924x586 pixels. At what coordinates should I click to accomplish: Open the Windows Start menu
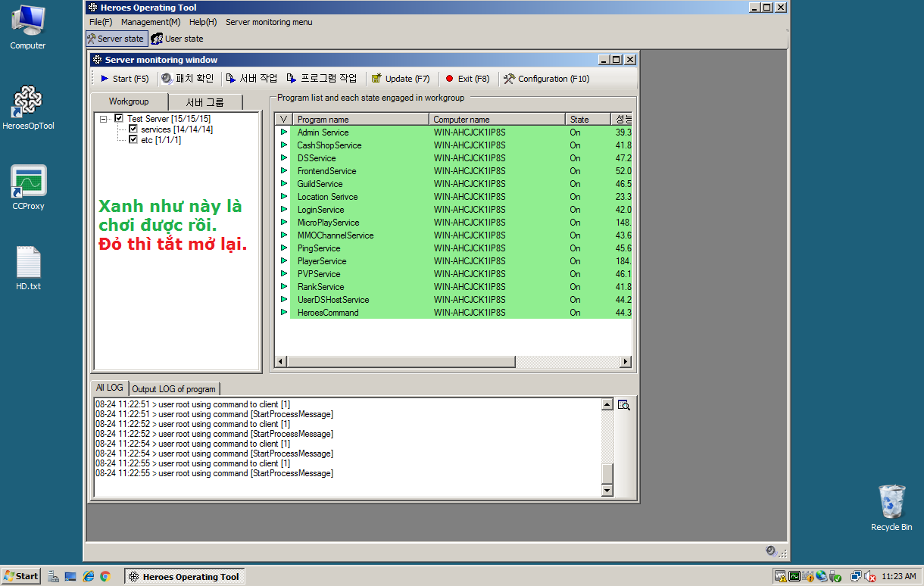pos(20,576)
